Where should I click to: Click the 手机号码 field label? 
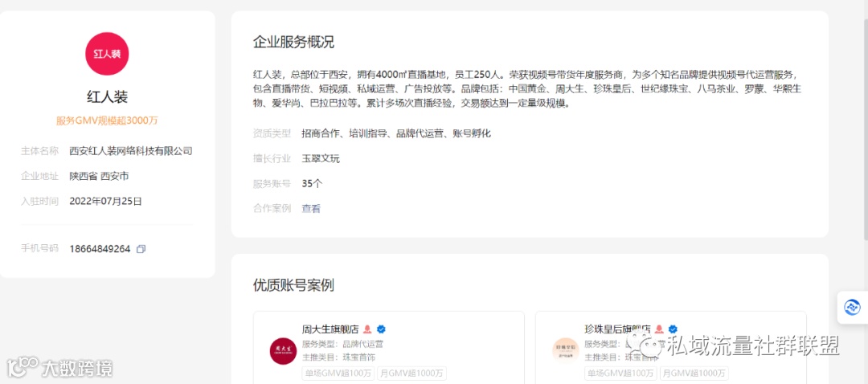(39, 248)
